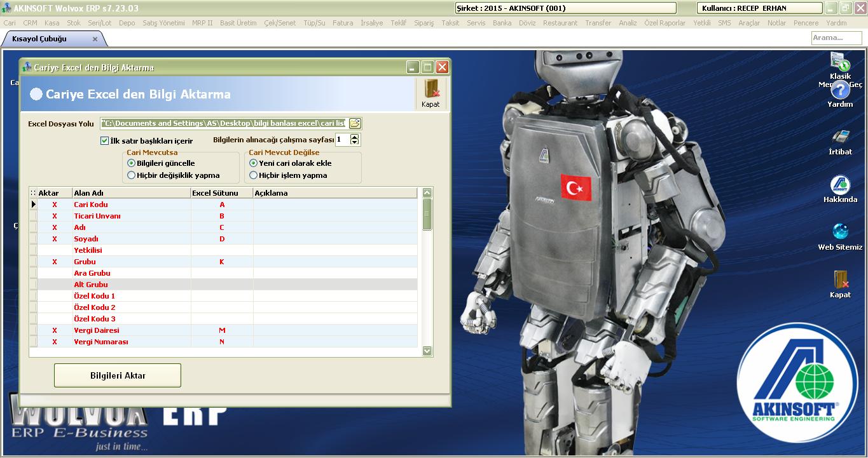Open the Restaurant menu
Viewport: 868px width, 458px height.
(560, 23)
